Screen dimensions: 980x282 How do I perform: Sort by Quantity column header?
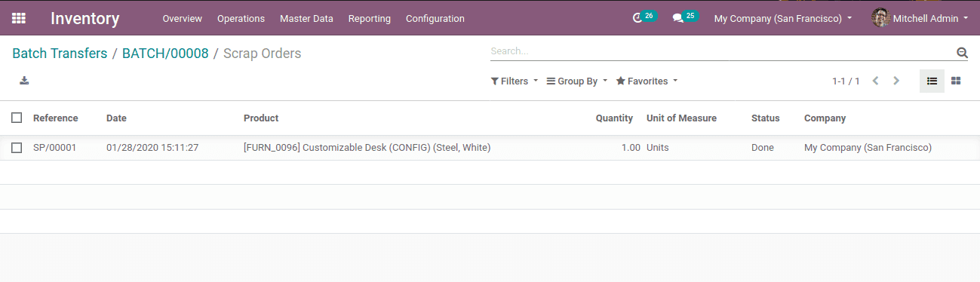point(614,118)
